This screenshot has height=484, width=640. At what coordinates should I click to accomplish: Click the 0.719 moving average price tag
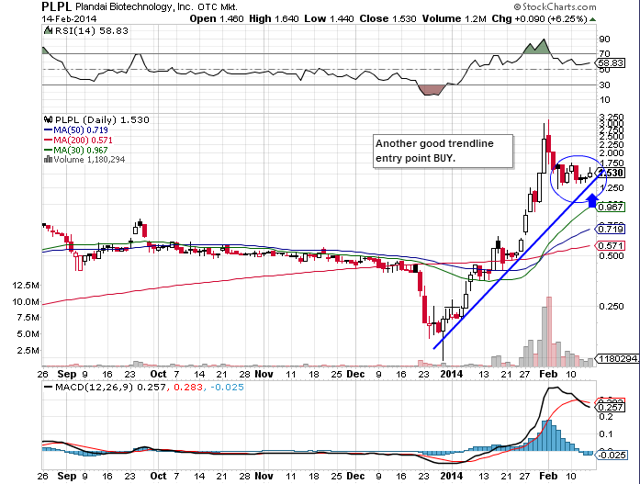[611, 229]
